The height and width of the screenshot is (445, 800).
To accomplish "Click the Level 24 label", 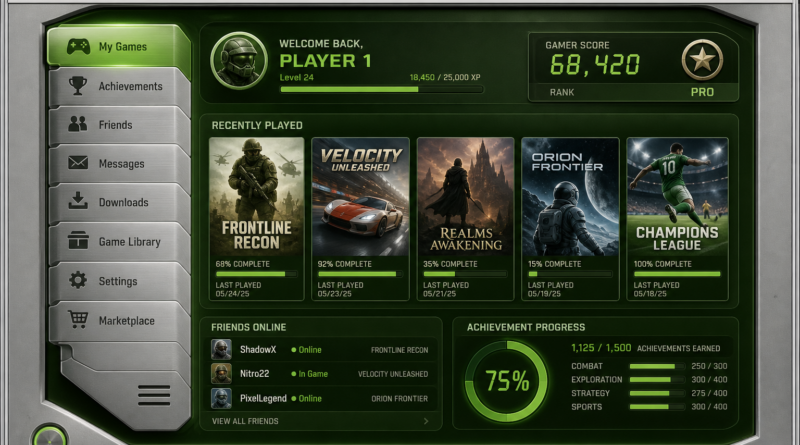I will coord(296,78).
